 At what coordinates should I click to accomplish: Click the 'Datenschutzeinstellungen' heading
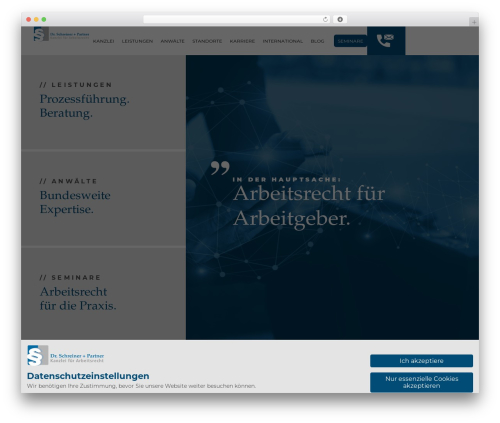88,376
